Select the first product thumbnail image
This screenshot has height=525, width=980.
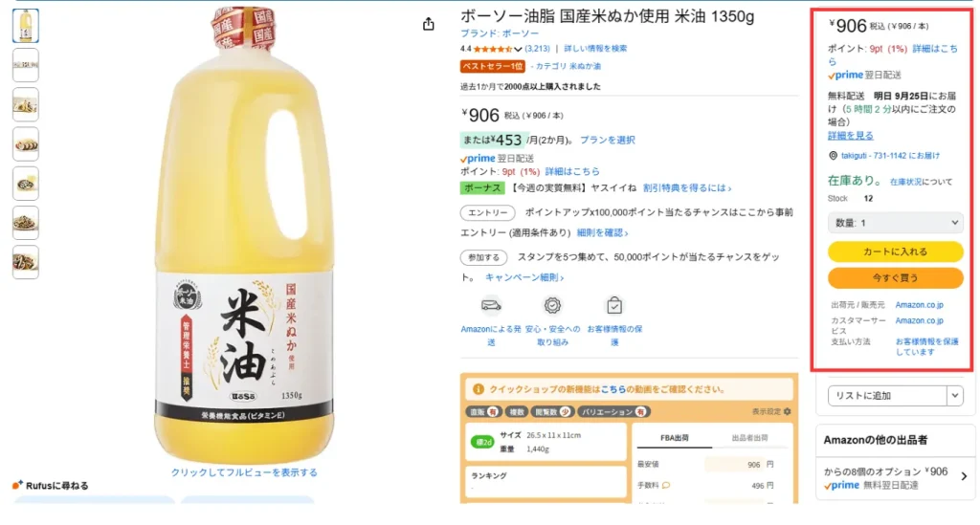click(x=26, y=26)
